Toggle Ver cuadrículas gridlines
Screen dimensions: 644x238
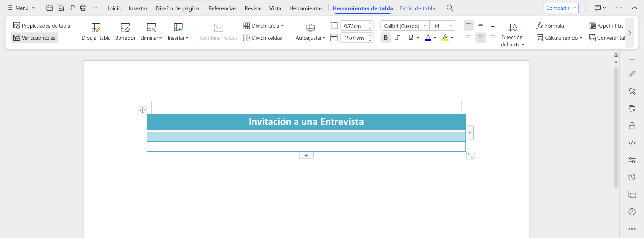[34, 38]
